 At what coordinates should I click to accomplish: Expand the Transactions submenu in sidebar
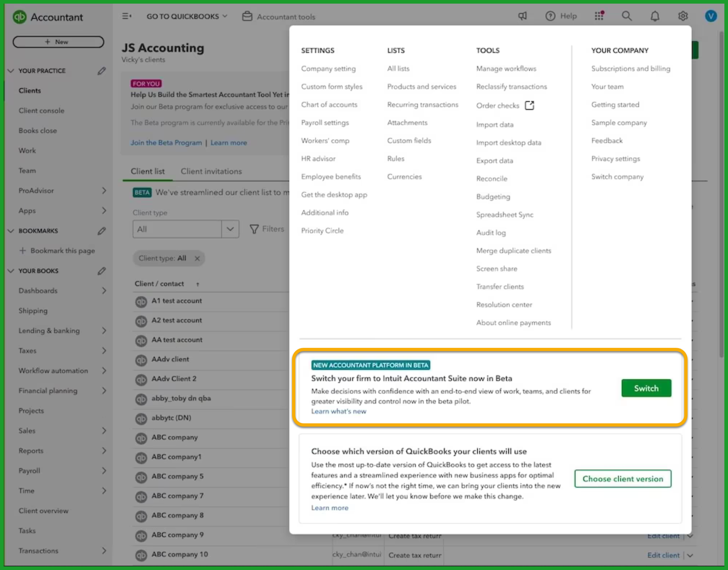pos(104,550)
